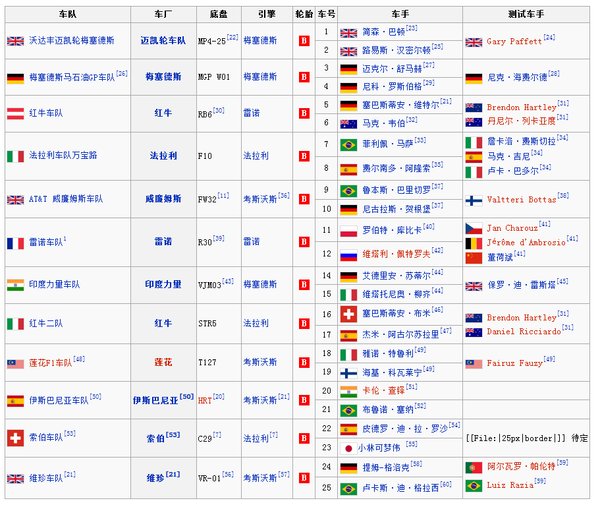600x505 pixels.
Task: Click the Finnish flag beside Valtteri Bottas
Action: [474, 200]
